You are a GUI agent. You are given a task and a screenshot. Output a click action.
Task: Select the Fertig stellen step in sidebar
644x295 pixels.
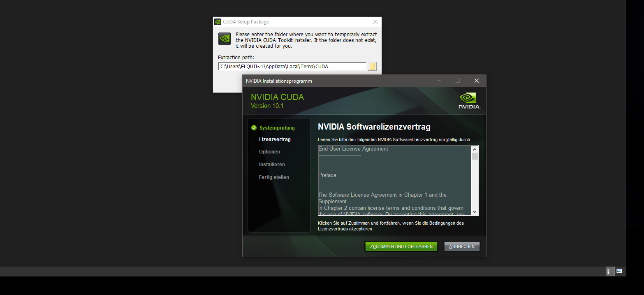[274, 177]
